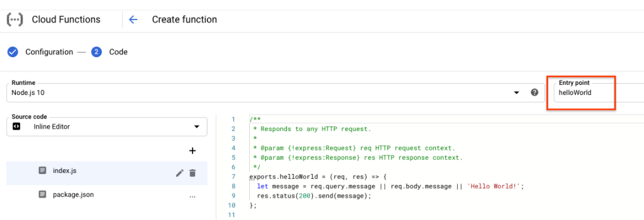Click the Configuration step checkmark
The height and width of the screenshot is (220, 644).
pos(13,52)
